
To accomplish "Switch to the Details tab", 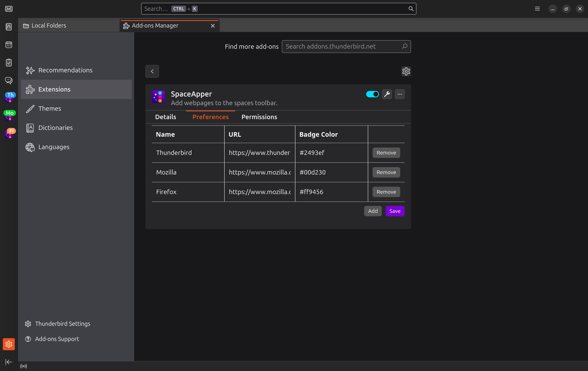I will coord(166,117).
